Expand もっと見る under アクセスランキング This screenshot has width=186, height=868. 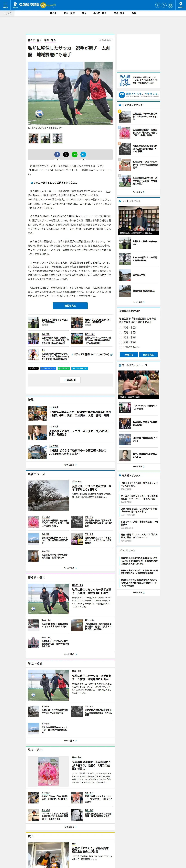coord(138,192)
